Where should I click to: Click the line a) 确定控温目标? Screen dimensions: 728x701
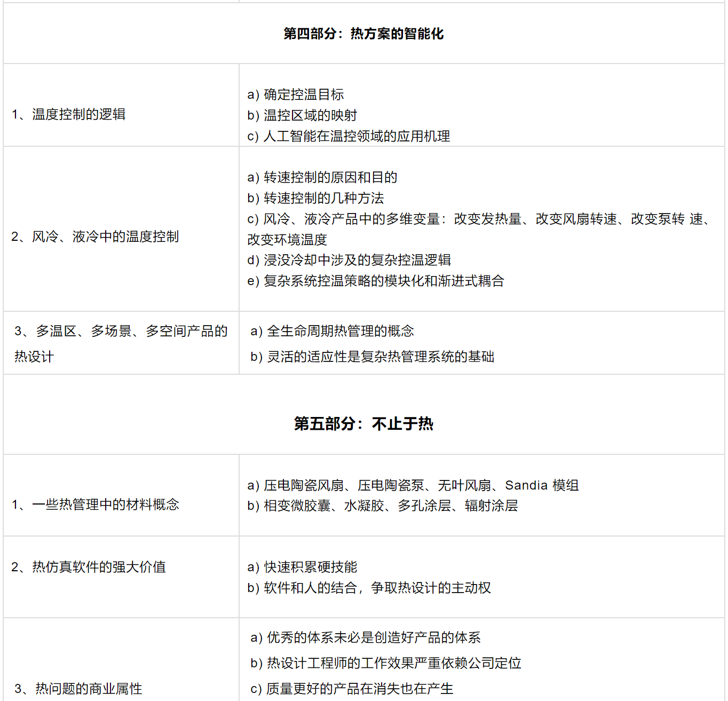(x=296, y=94)
